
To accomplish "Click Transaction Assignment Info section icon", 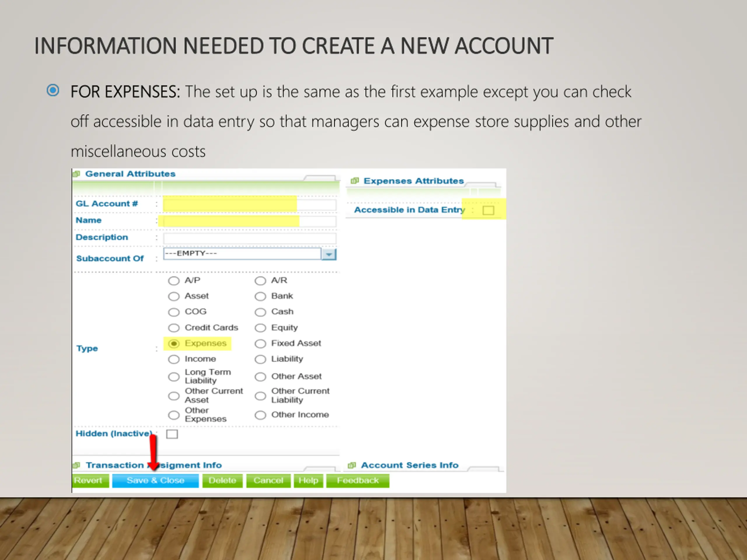I will coord(77,466).
